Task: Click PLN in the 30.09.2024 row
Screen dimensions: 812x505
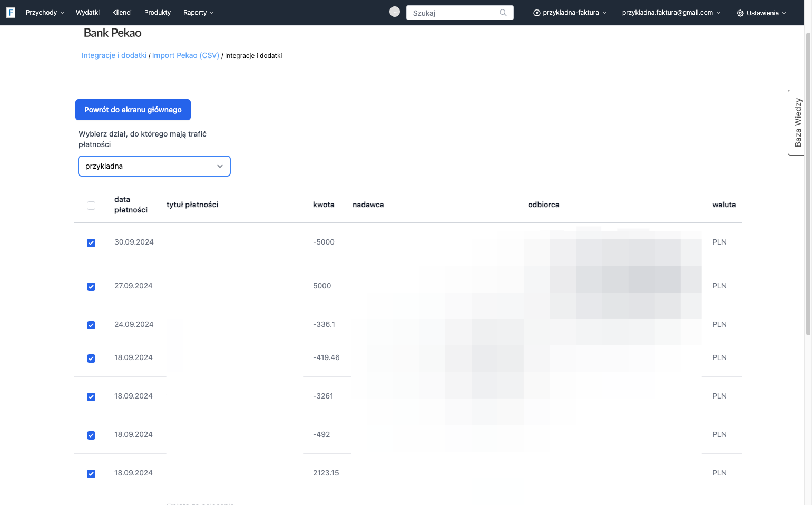Action: 719,242
